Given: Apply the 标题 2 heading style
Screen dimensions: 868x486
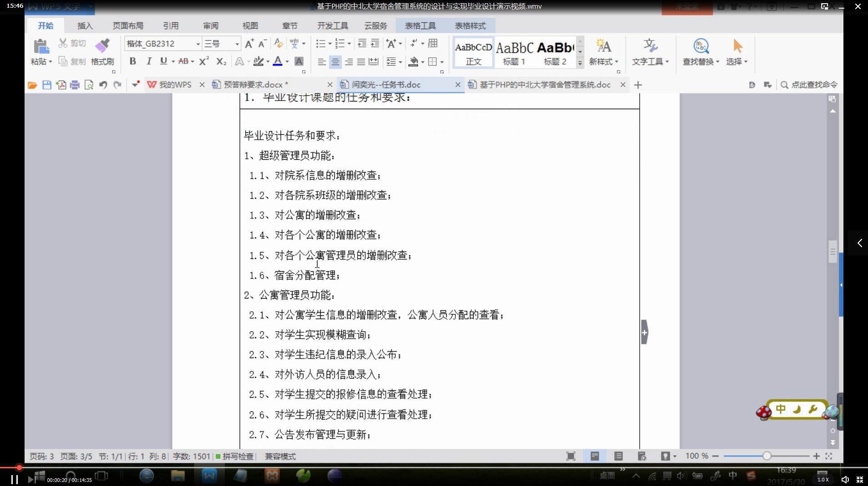Looking at the screenshot, I should [x=555, y=53].
